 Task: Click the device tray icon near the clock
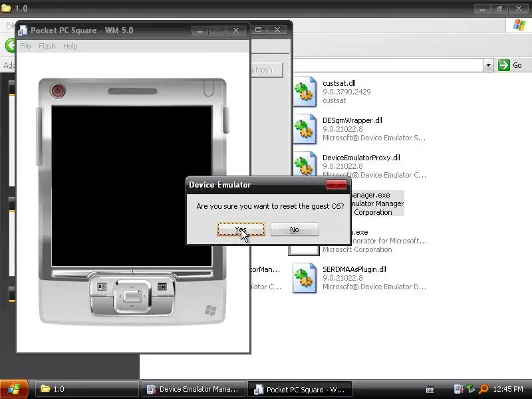coord(459,389)
